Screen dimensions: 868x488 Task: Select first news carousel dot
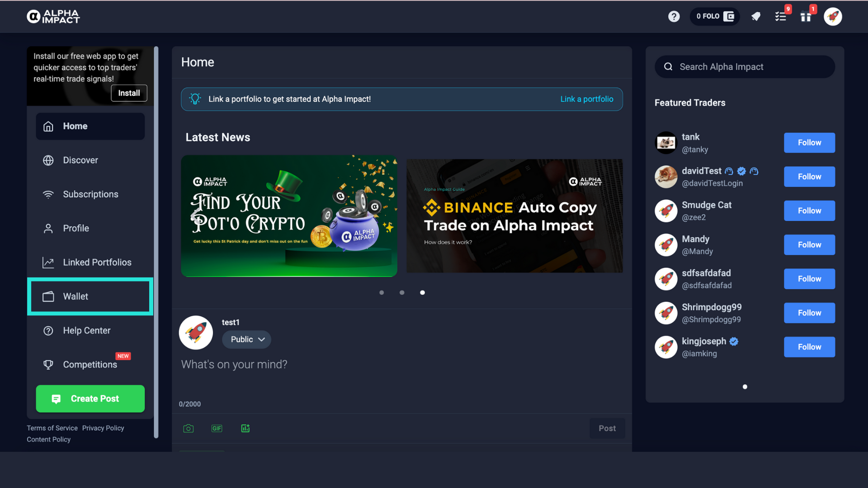pos(382,293)
